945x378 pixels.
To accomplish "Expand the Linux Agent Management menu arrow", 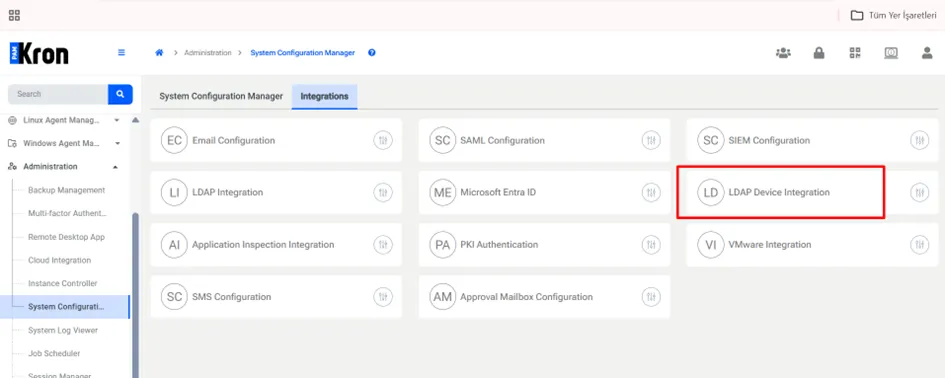I will (x=116, y=121).
